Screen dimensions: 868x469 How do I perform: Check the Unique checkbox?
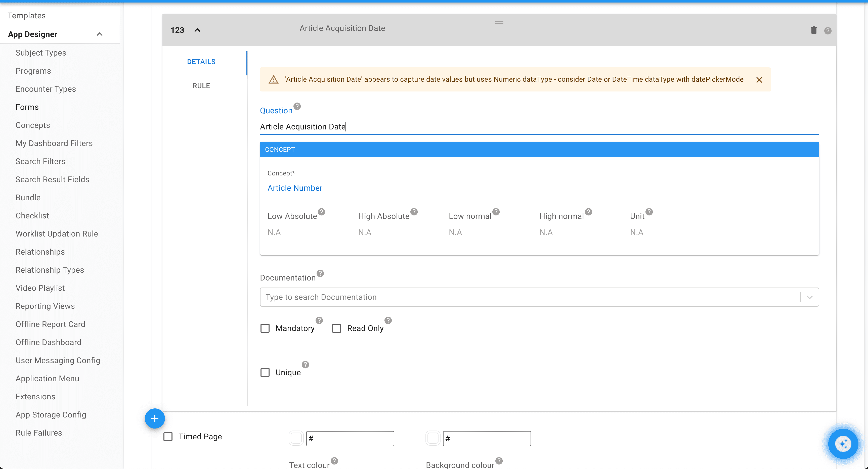[x=265, y=372]
